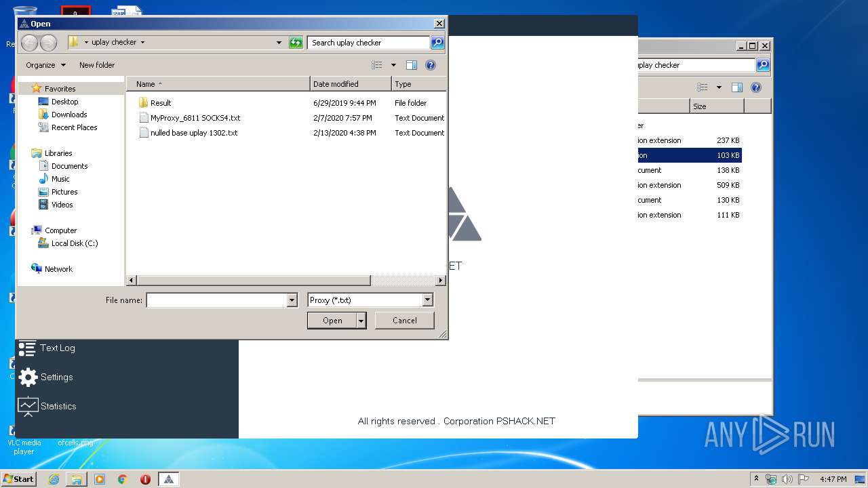868x488 pixels.
Task: Show hidden tray icons arrow
Action: point(756,479)
